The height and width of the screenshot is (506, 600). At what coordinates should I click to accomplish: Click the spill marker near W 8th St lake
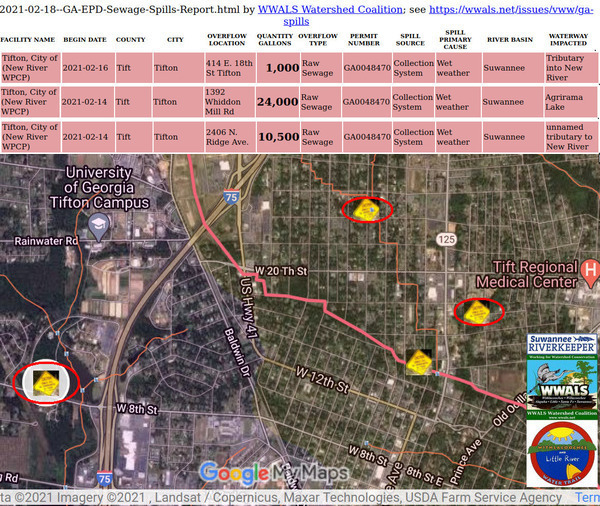pos(46,383)
